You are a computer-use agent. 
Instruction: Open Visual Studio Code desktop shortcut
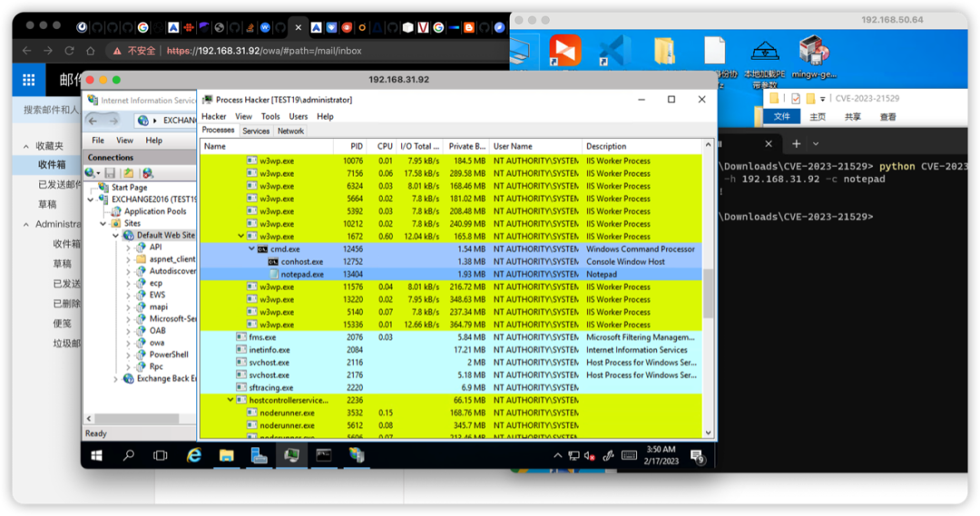pos(612,51)
